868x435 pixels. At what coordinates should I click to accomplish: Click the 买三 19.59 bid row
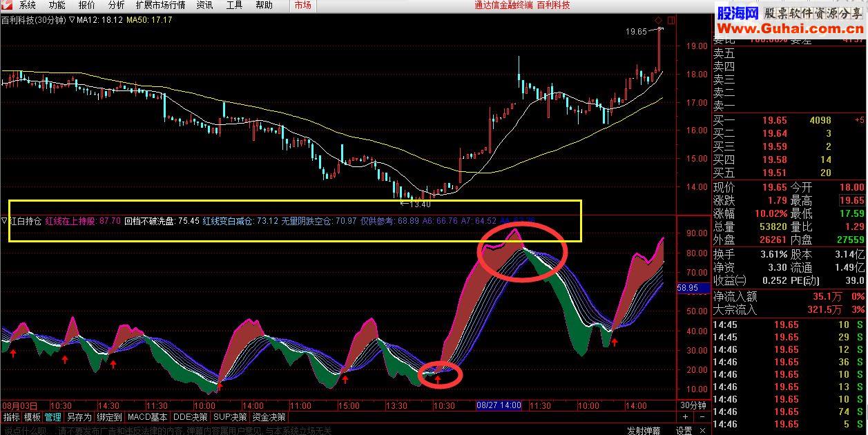[x=789, y=146]
